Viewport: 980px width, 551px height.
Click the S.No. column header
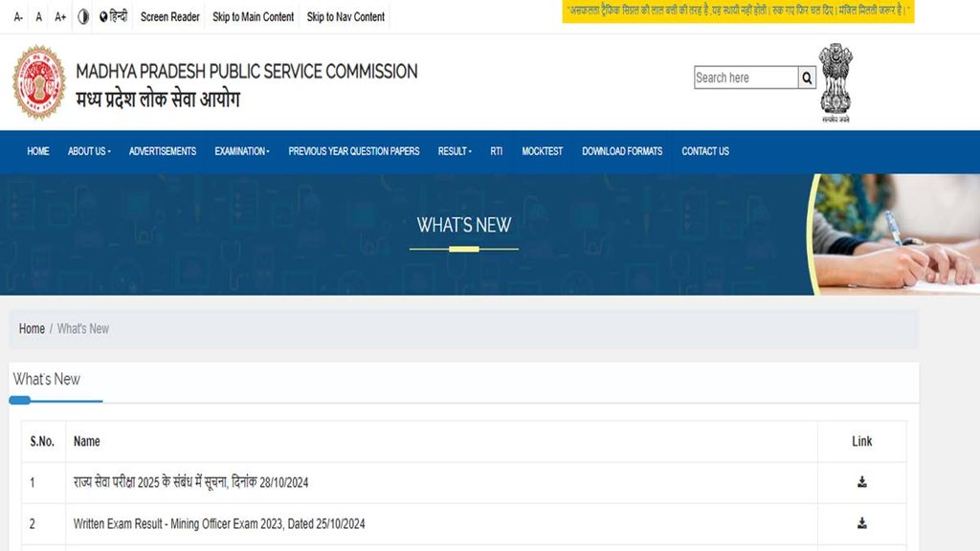click(42, 441)
